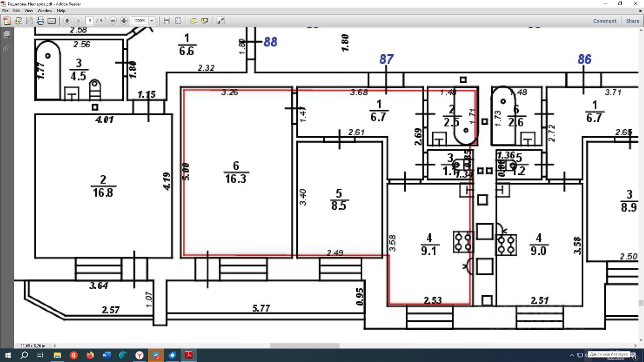Select the highlight text tool
The width and height of the screenshot is (644, 362).
[x=205, y=21]
